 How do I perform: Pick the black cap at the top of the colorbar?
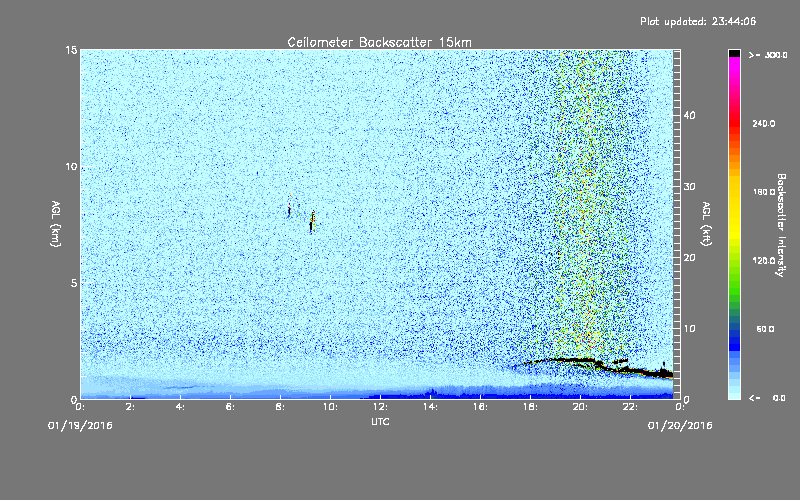pyautogui.click(x=734, y=53)
